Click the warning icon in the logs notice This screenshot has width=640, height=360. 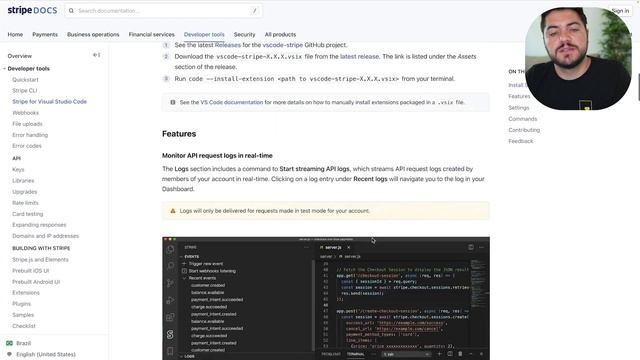click(173, 211)
